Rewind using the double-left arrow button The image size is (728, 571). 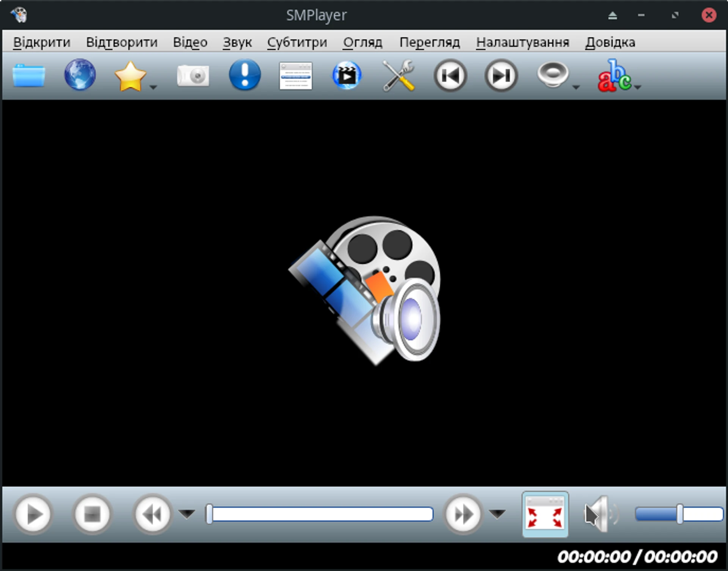point(152,514)
